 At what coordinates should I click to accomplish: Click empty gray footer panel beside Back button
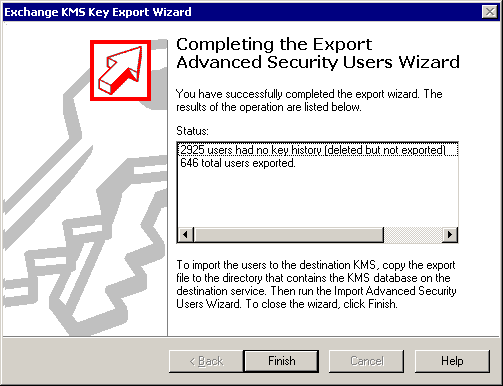click(85, 361)
